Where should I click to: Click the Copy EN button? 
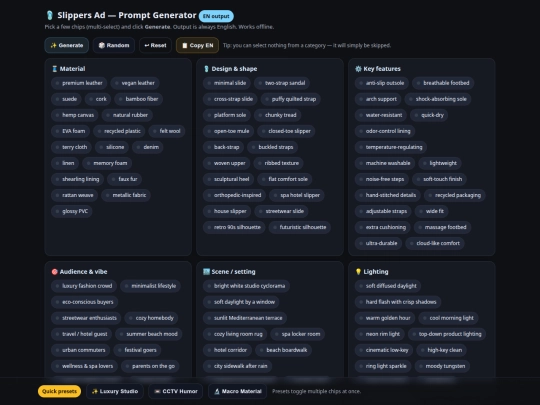tap(197, 45)
